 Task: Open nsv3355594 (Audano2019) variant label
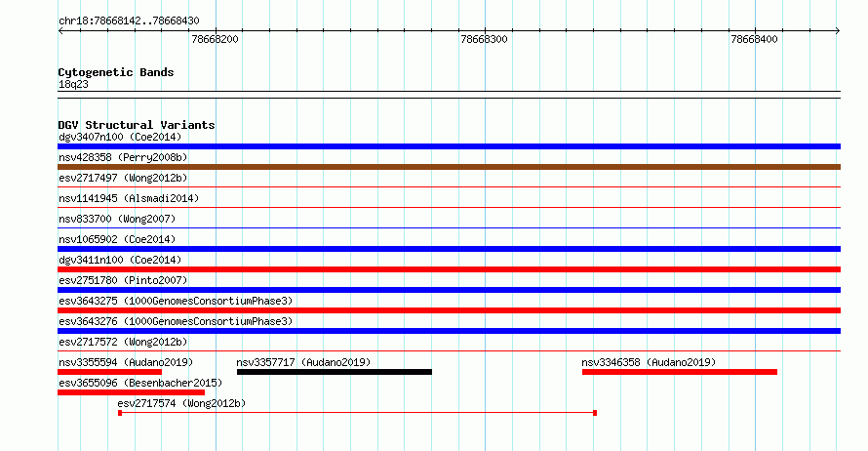[126, 362]
